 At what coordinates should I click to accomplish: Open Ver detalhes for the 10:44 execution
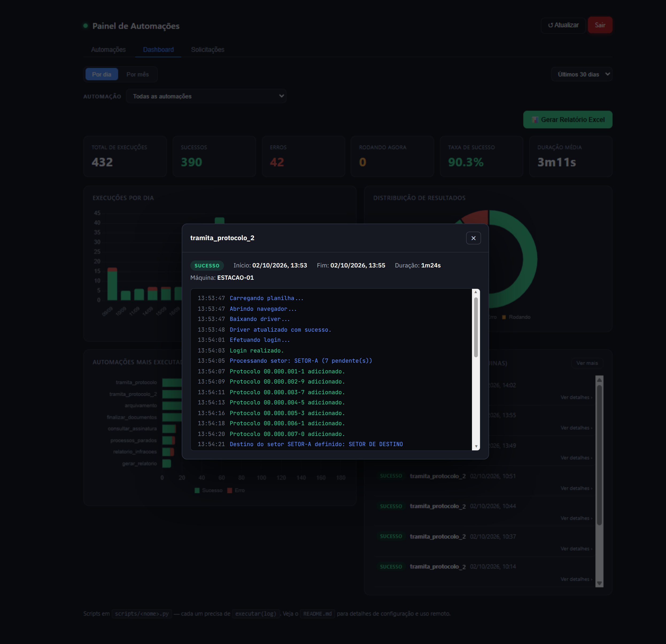pyautogui.click(x=576, y=518)
